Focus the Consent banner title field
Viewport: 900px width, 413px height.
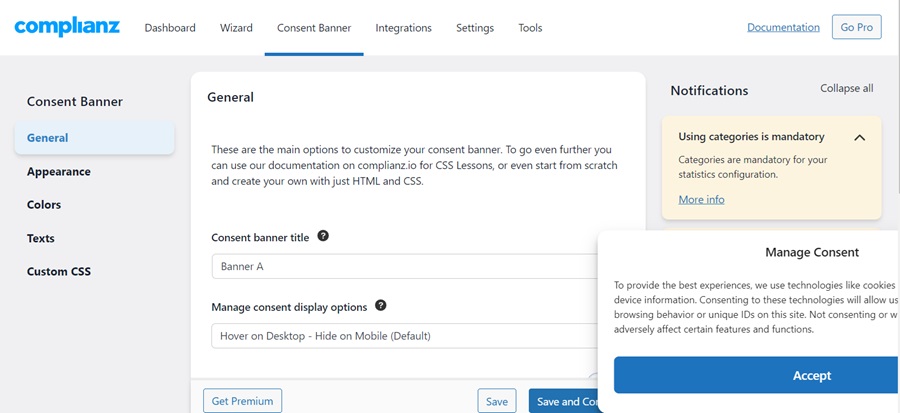405,267
